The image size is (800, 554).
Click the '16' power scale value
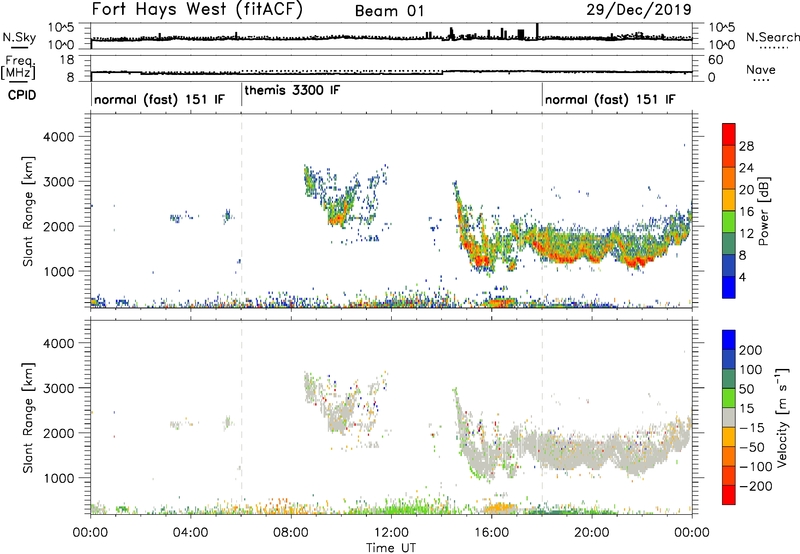[x=746, y=212]
